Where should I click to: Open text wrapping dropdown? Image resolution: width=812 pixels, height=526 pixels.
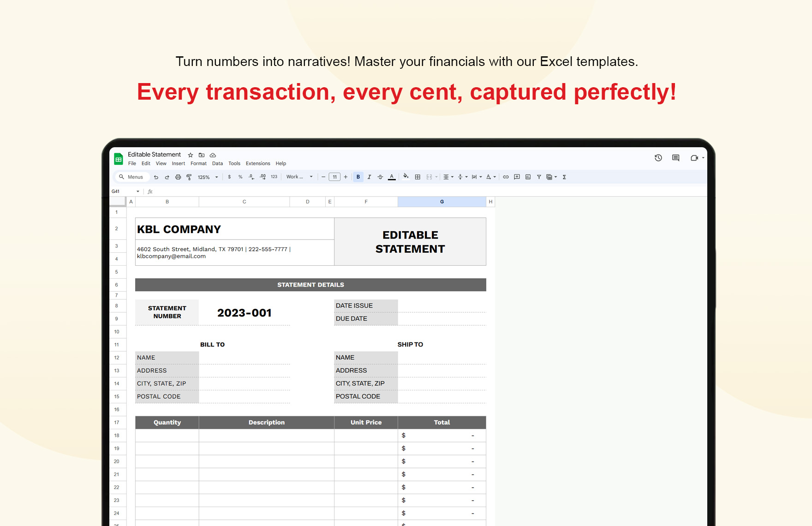click(x=477, y=177)
